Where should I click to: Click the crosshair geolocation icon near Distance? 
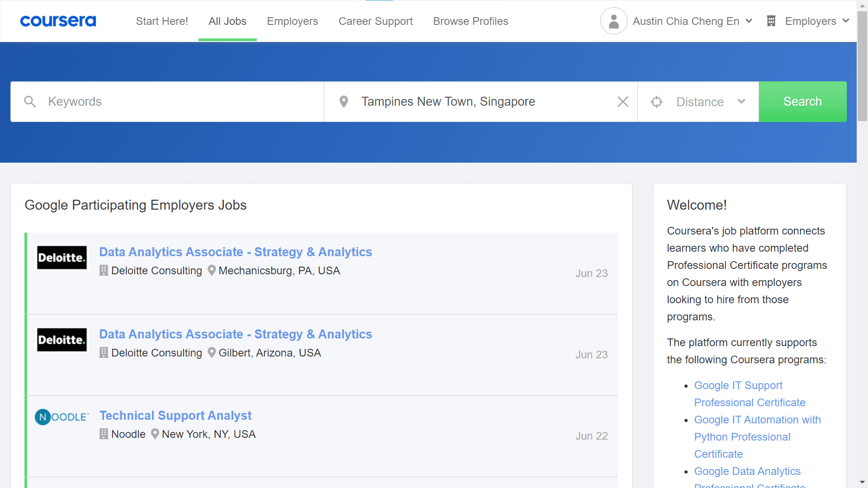tap(656, 102)
